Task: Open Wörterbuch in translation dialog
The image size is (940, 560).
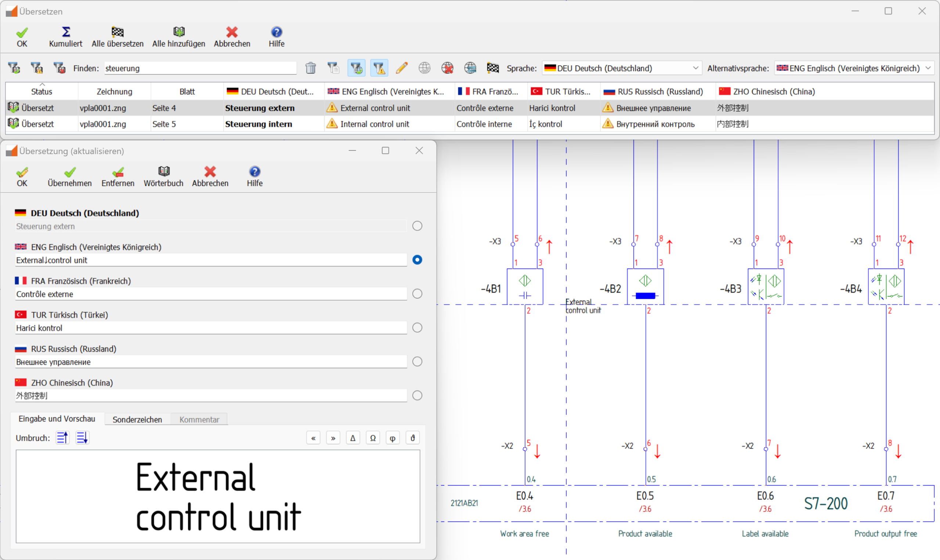Action: 163,176
